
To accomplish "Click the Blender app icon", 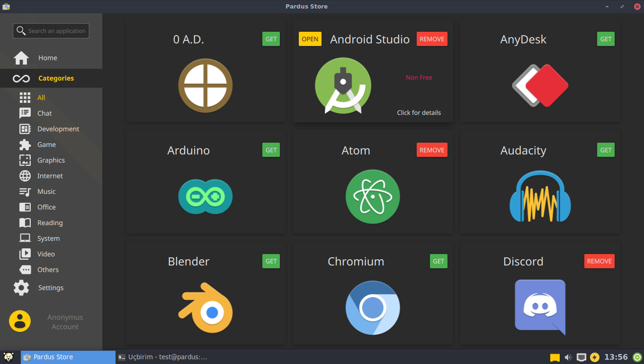I will (x=205, y=307).
